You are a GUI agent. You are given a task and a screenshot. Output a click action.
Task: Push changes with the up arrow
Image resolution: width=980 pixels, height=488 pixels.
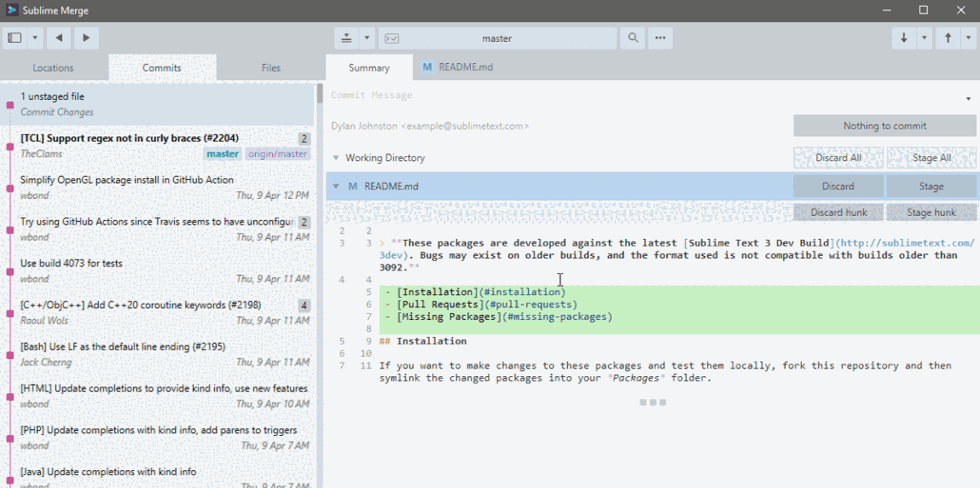tap(948, 38)
